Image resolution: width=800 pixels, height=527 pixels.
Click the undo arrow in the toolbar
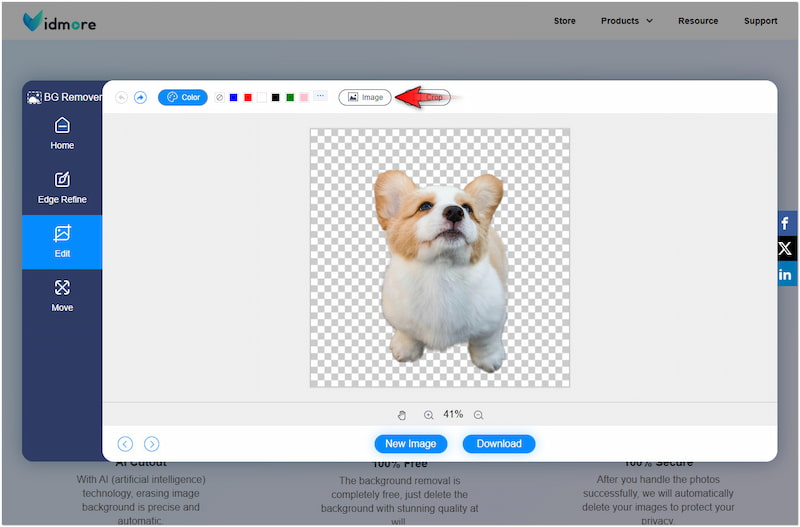pyautogui.click(x=122, y=97)
